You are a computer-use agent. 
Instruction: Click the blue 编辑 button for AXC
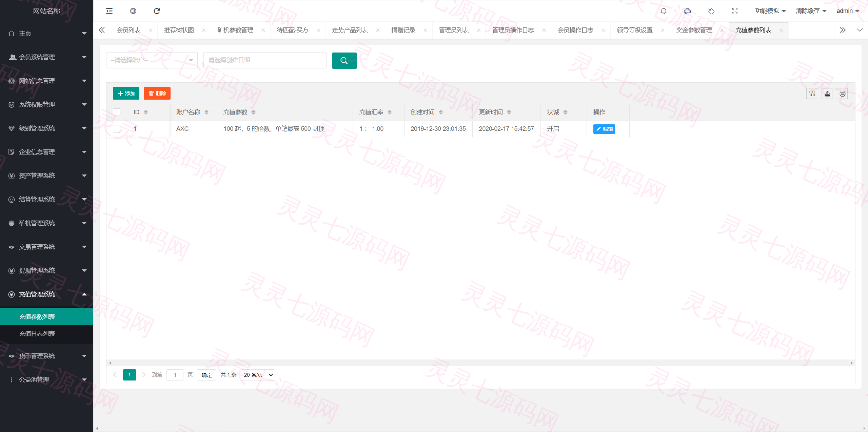tap(604, 129)
